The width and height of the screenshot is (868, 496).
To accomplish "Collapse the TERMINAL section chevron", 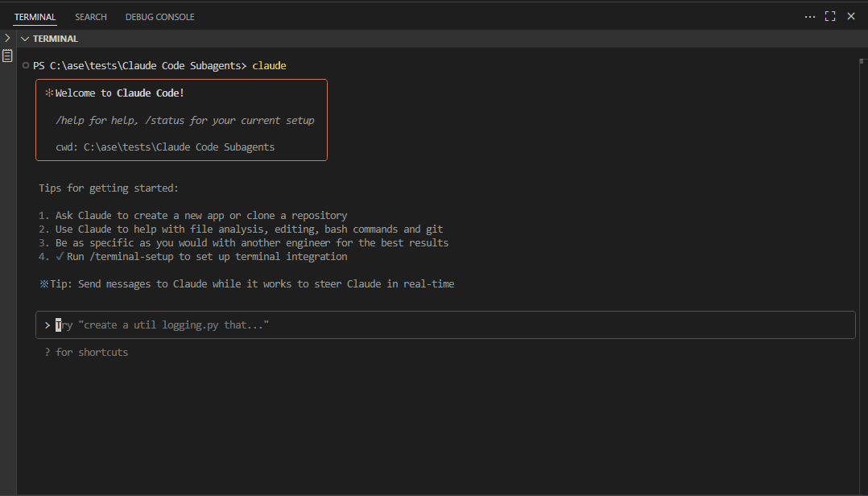I will [25, 39].
